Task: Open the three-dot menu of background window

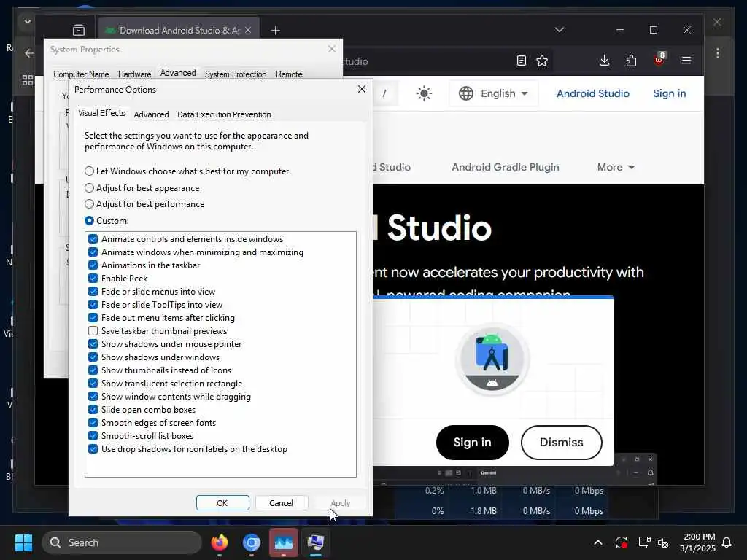Action: click(x=718, y=52)
